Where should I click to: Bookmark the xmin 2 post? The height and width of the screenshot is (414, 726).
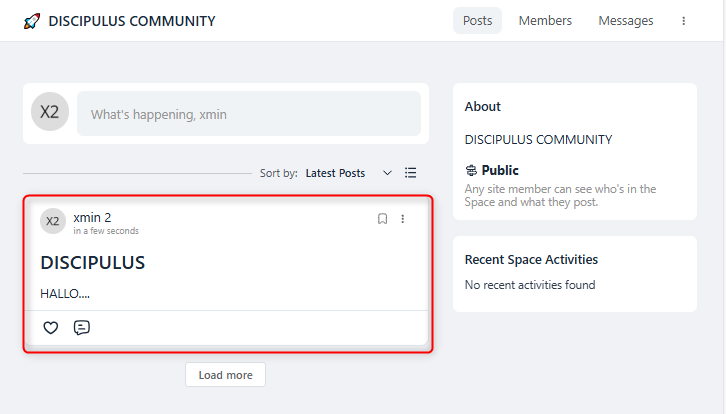pos(382,219)
